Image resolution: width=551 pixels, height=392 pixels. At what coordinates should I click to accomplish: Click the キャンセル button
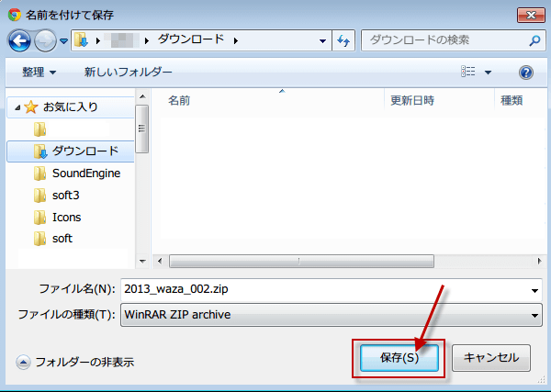[491, 358]
